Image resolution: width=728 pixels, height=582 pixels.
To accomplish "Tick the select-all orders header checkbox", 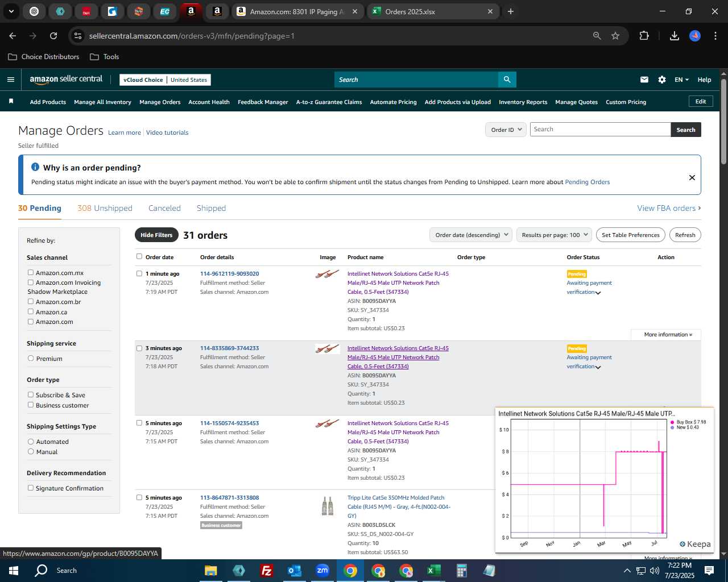I will [139, 257].
